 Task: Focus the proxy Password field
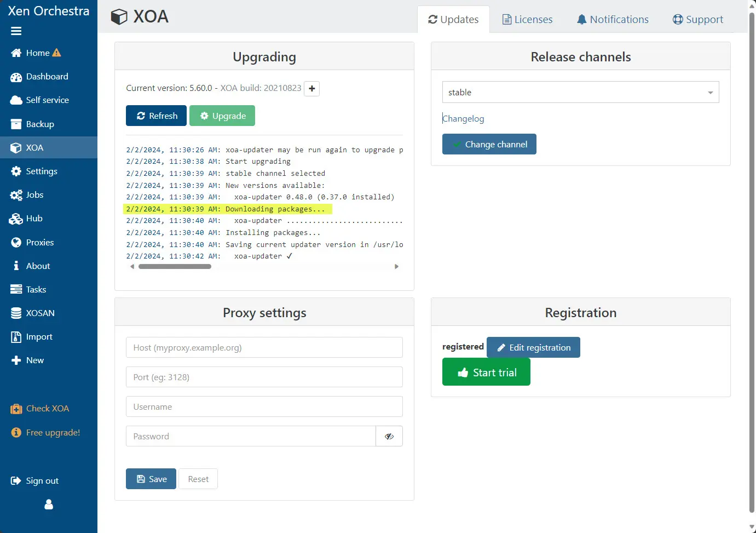251,437
